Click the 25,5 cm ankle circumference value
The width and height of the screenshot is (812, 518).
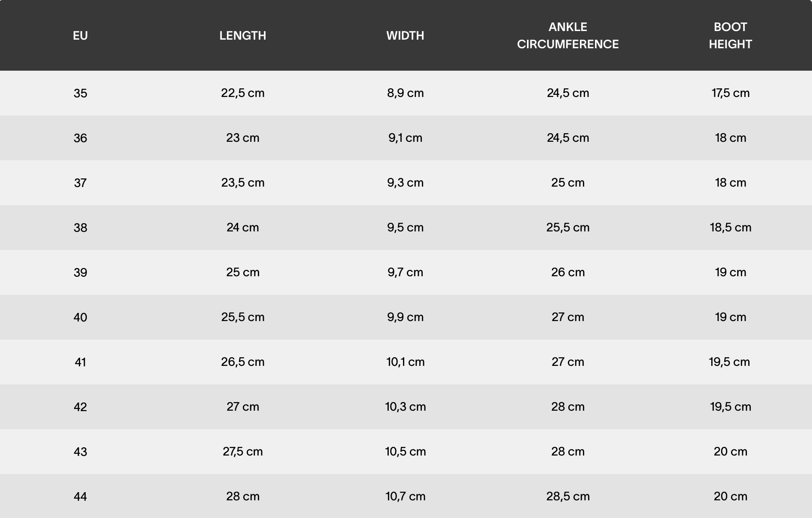point(567,228)
